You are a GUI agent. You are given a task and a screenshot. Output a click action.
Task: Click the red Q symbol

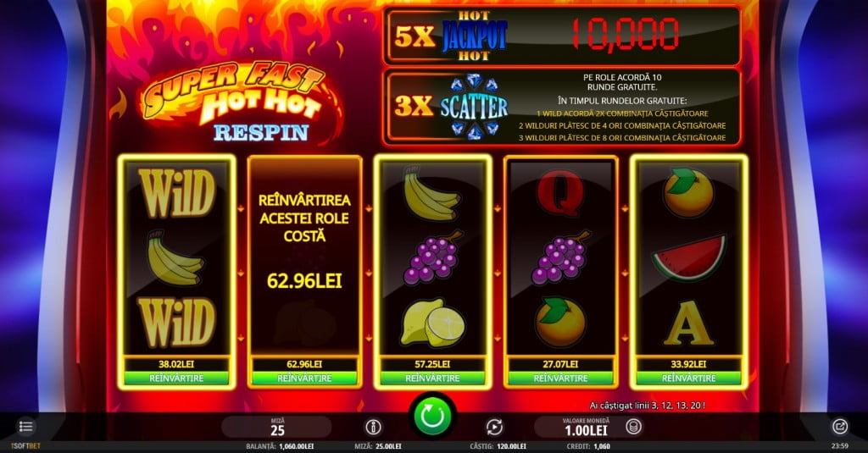coord(560,194)
